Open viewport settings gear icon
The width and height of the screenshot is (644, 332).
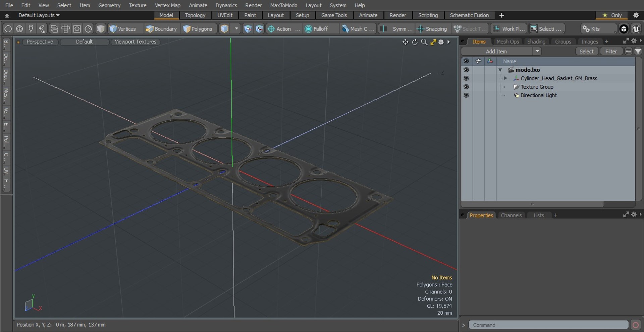point(441,42)
